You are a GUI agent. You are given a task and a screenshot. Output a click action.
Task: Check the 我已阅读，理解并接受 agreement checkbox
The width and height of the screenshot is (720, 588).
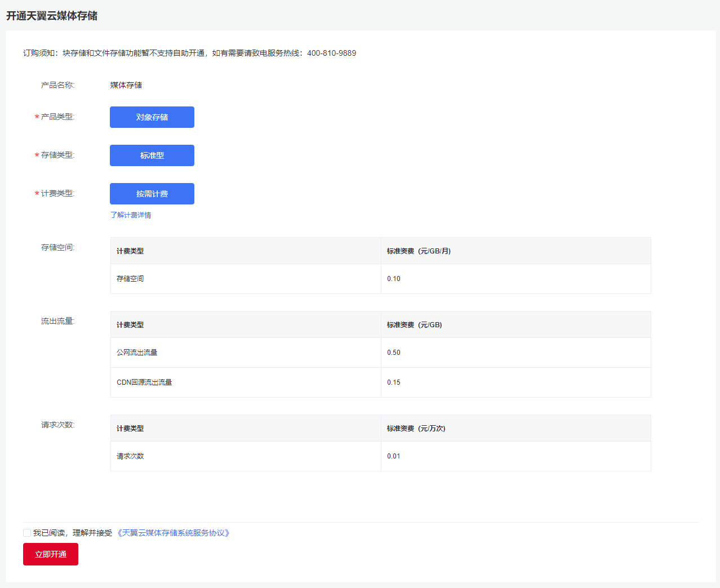tap(27, 533)
